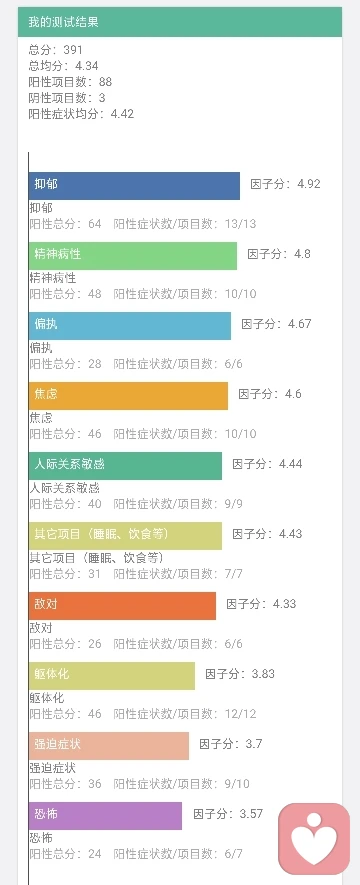Click 阳性总分：64 under 抑郁
This screenshot has height=885, width=360.
click(65, 224)
